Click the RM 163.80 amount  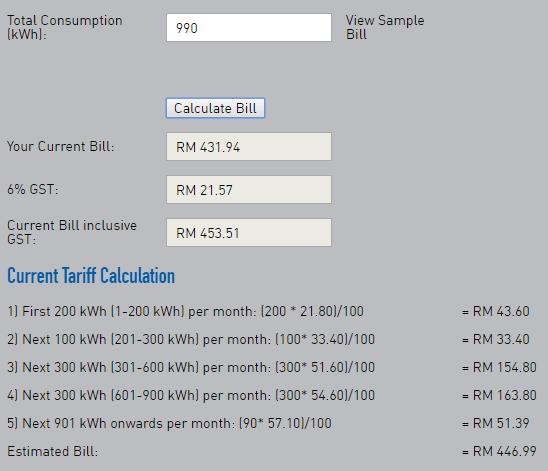[499, 395]
